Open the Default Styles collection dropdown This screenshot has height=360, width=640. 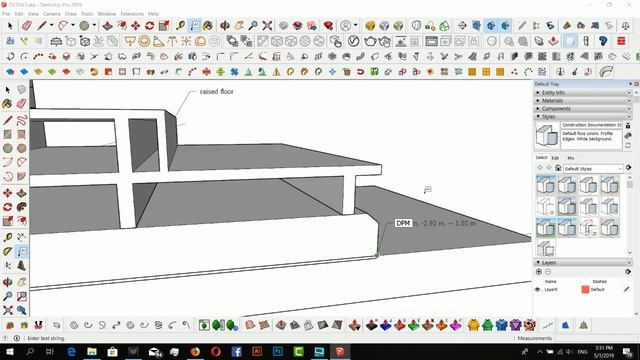pyautogui.click(x=593, y=169)
